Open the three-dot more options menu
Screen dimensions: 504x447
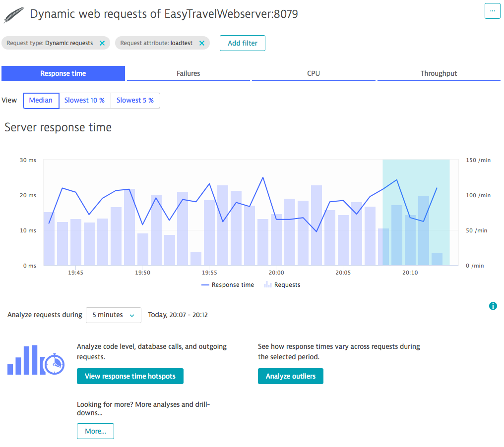492,10
